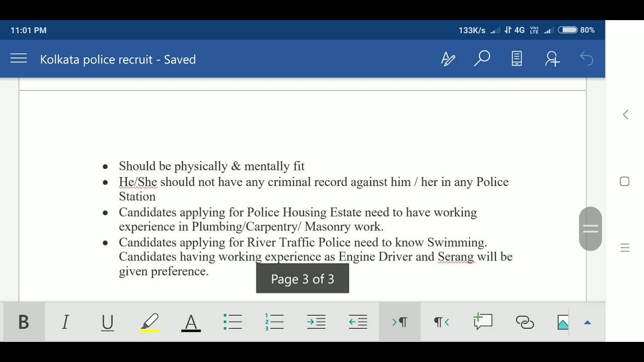Expand the formatting ribbon arrow
The width and height of the screenshot is (644, 362).
click(x=587, y=322)
